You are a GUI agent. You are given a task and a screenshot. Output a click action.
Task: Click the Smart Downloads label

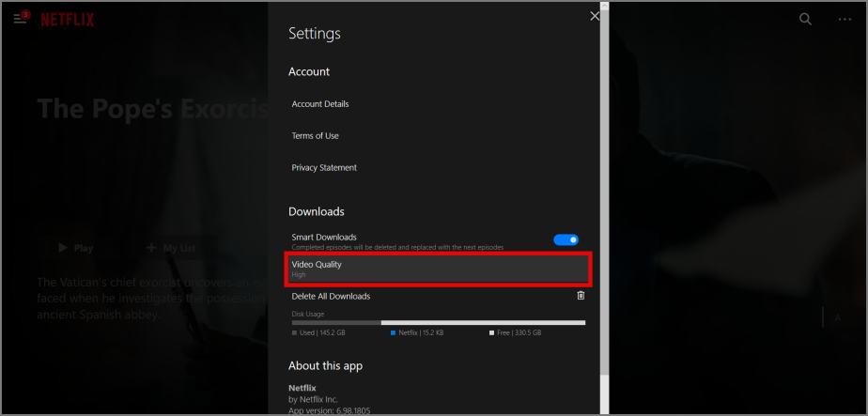(324, 237)
